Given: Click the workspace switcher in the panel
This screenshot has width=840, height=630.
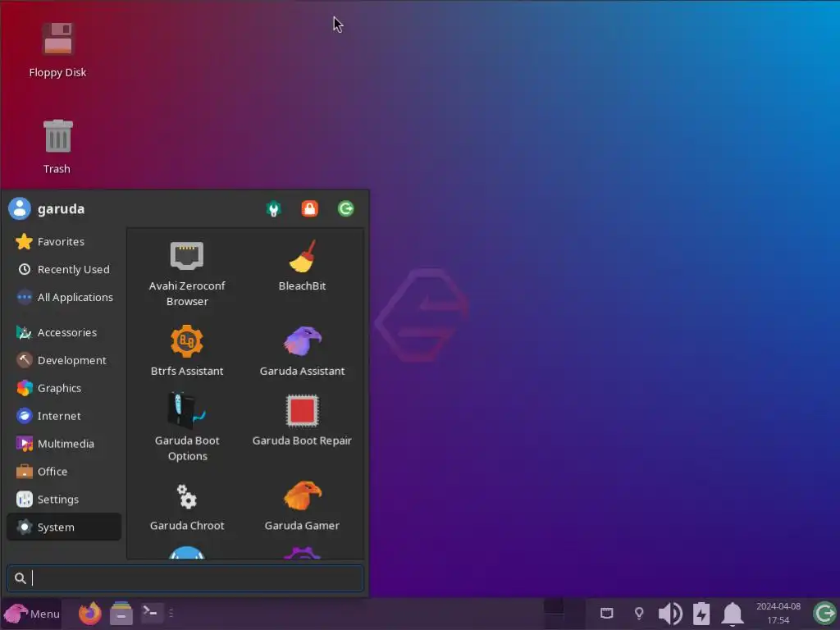Looking at the screenshot, I should (564, 614).
